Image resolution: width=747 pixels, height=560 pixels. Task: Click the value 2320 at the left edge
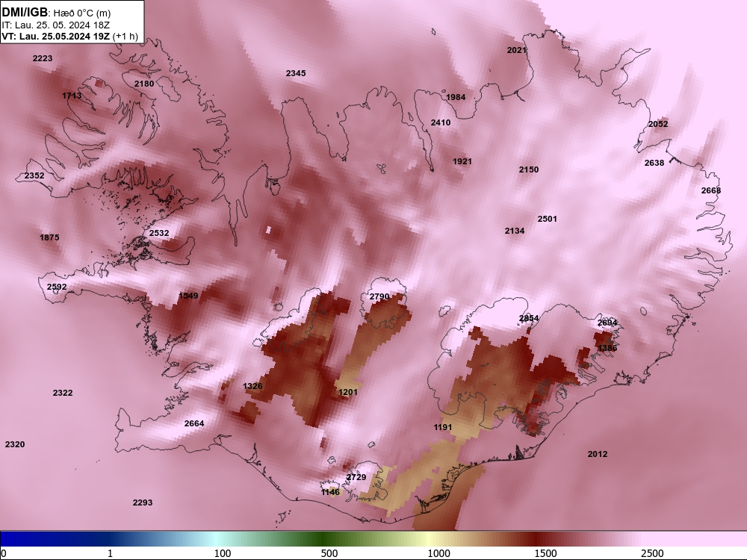15,444
